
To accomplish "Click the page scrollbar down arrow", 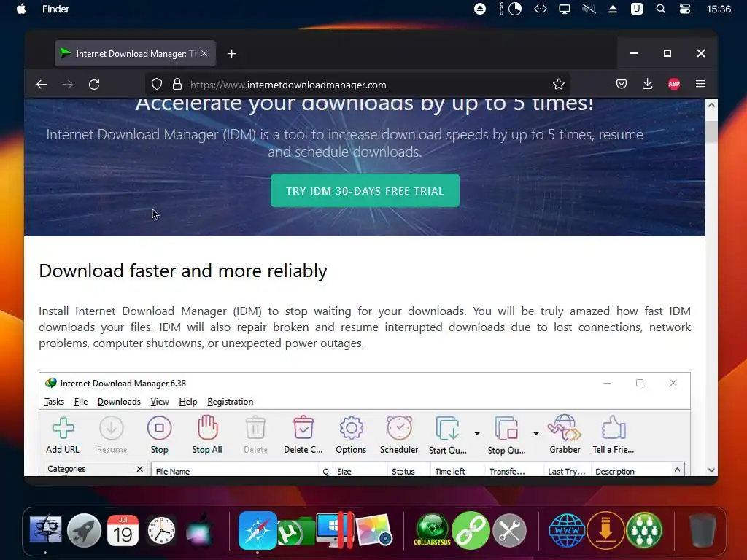I will click(x=711, y=470).
